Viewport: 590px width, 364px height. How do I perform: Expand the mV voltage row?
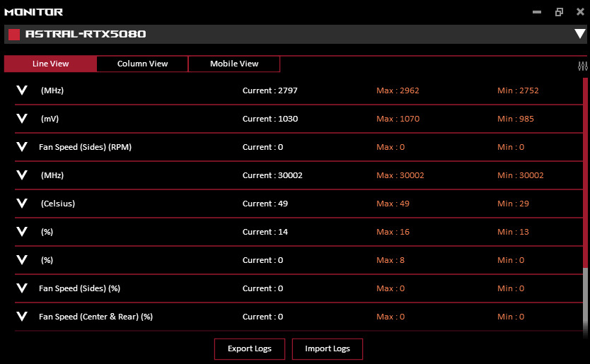[22, 119]
